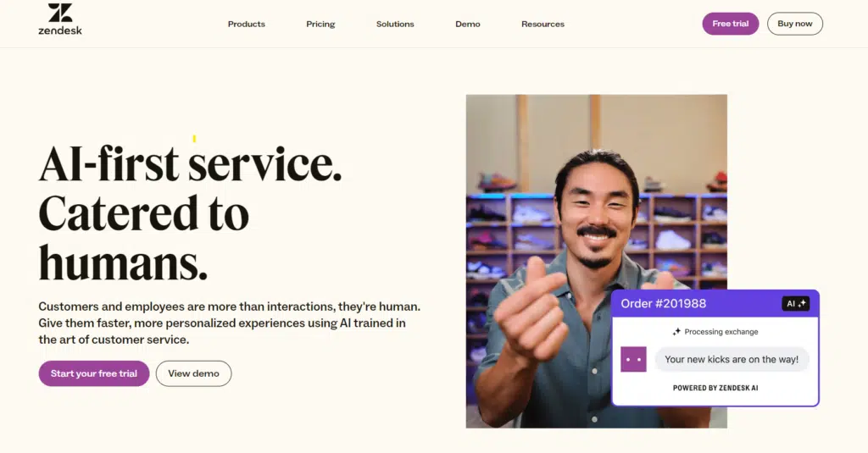Click the 'AI-first service' headline
This screenshot has height=453, width=868.
click(x=190, y=163)
